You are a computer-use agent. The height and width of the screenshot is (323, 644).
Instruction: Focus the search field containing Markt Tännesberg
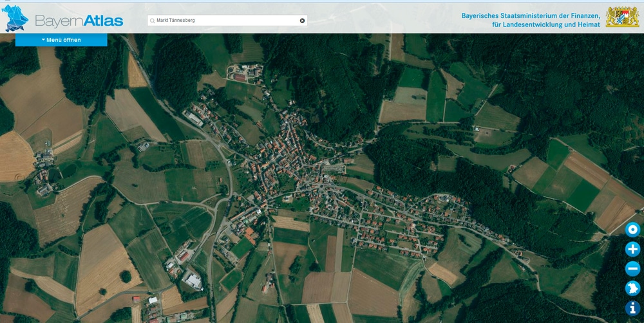(225, 21)
